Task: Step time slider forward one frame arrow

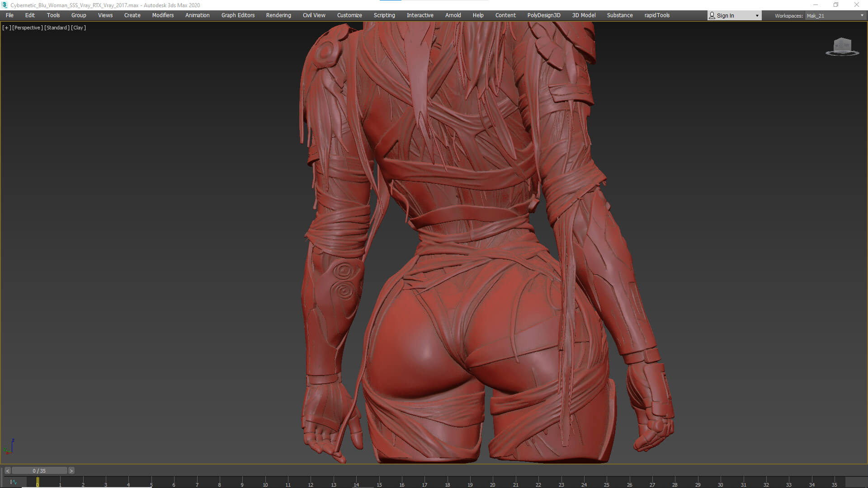Action: tap(71, 471)
